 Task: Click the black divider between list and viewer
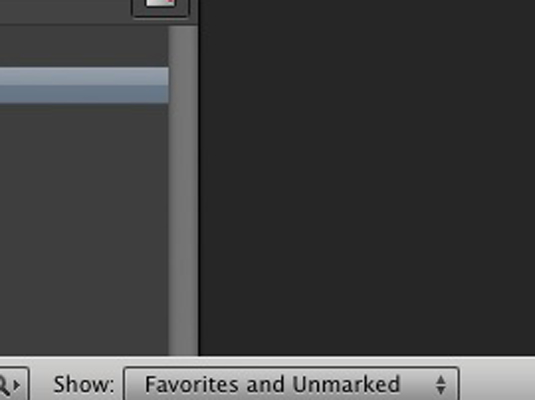(199, 177)
